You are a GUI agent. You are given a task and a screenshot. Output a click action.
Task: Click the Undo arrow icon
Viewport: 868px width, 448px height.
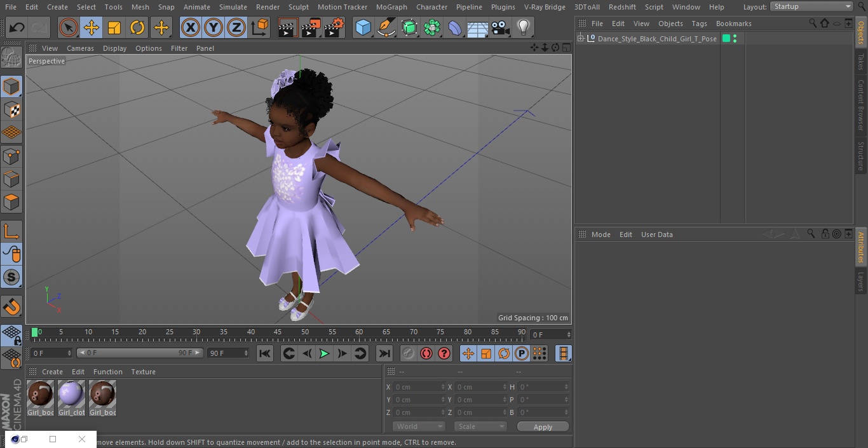coord(17,27)
